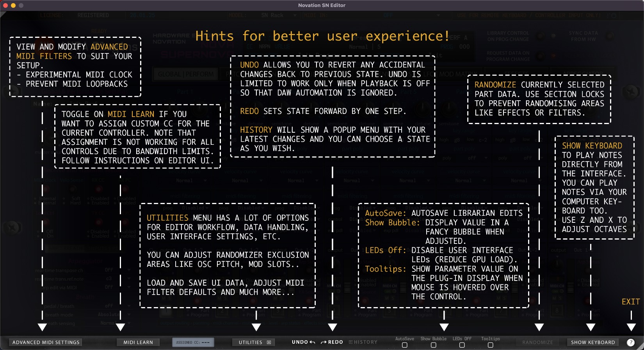This screenshot has width=644, height=350.
Task: Click EXIT to leave the hints overlay
Action: tap(630, 302)
